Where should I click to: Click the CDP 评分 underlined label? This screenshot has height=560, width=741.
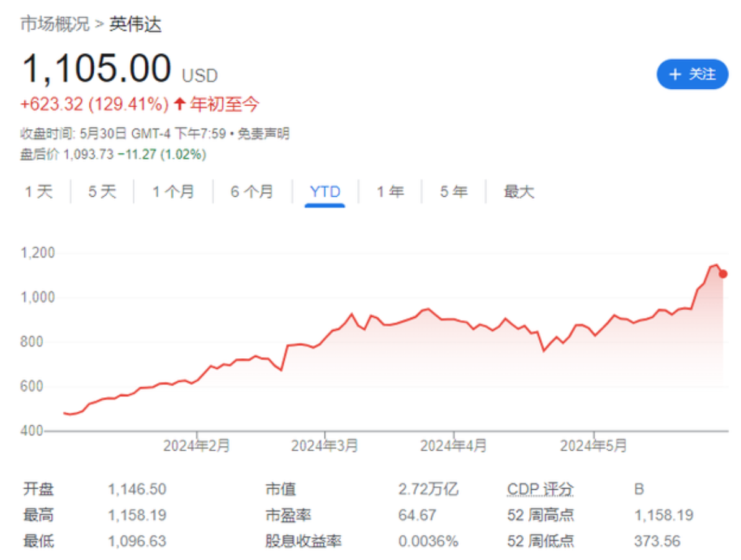tap(539, 489)
